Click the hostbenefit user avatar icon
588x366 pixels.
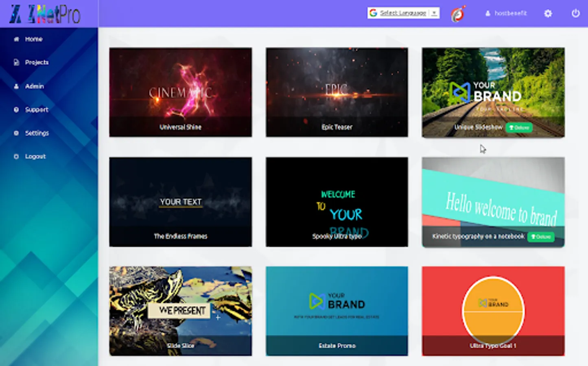pyautogui.click(x=487, y=13)
